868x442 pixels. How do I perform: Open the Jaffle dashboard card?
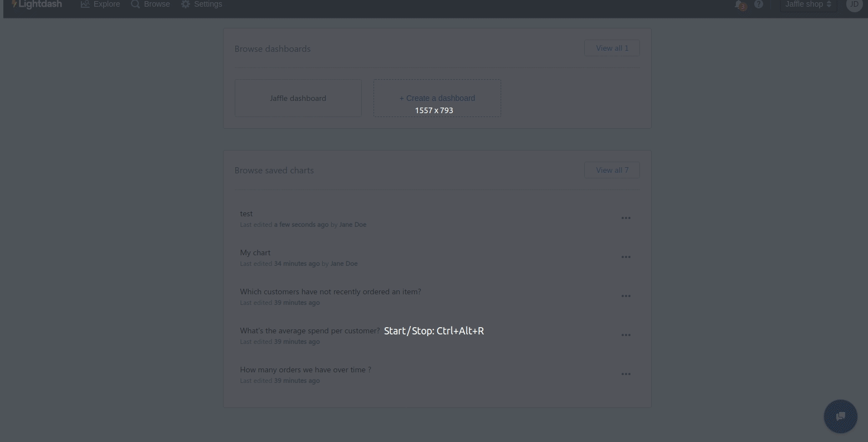(298, 98)
